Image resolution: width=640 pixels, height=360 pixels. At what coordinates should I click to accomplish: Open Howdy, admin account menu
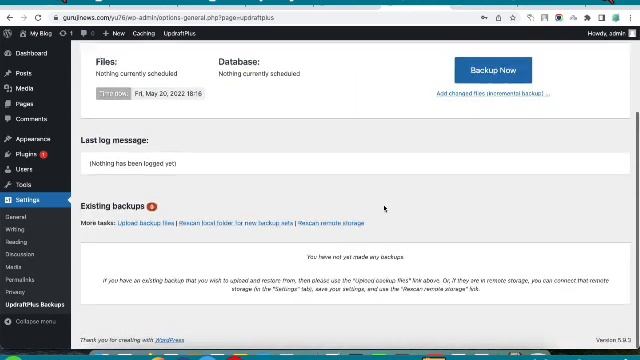(611, 33)
